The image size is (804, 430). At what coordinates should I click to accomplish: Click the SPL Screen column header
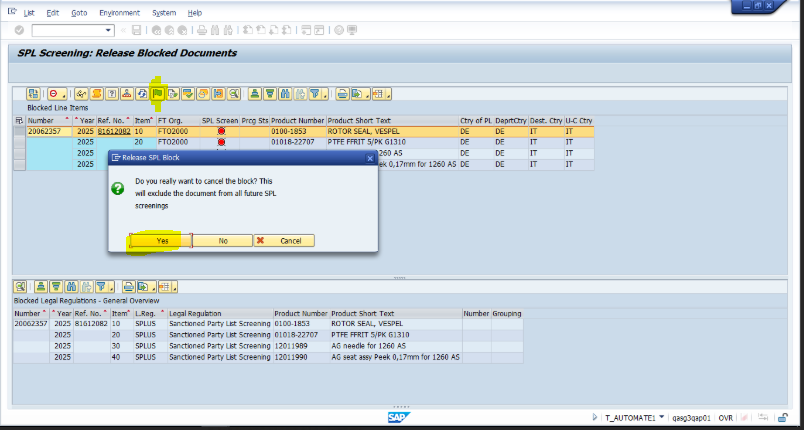tap(219, 120)
